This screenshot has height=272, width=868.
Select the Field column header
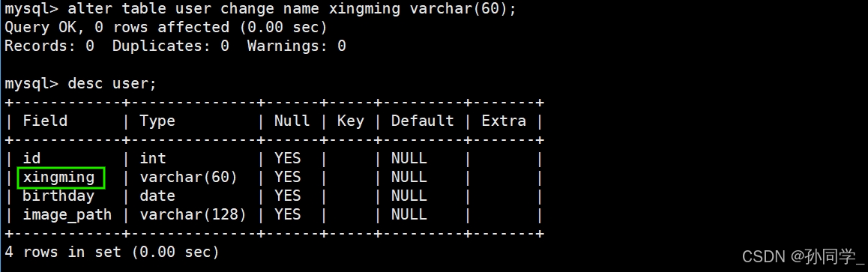[45, 121]
